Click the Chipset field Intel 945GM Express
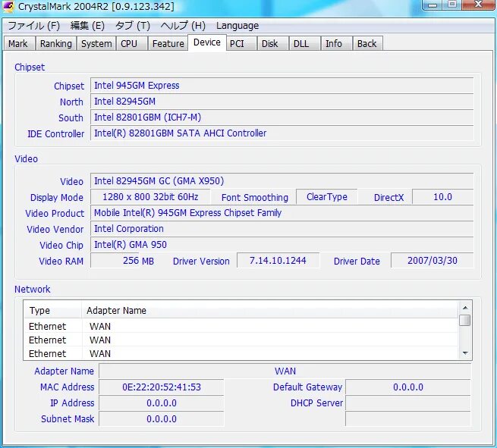Screen dimensions: 497x448 (x=282, y=86)
